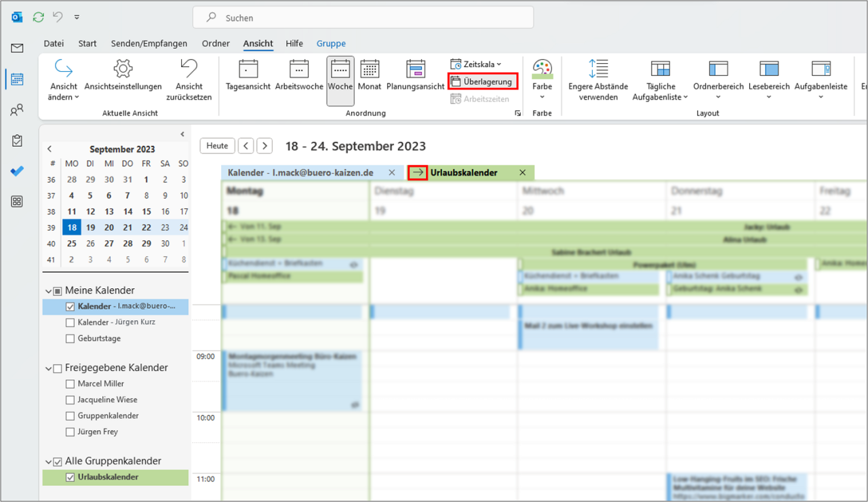Viewport: 868px width, 502px height.
Task: Open the Start ribbon tab
Action: click(x=87, y=43)
